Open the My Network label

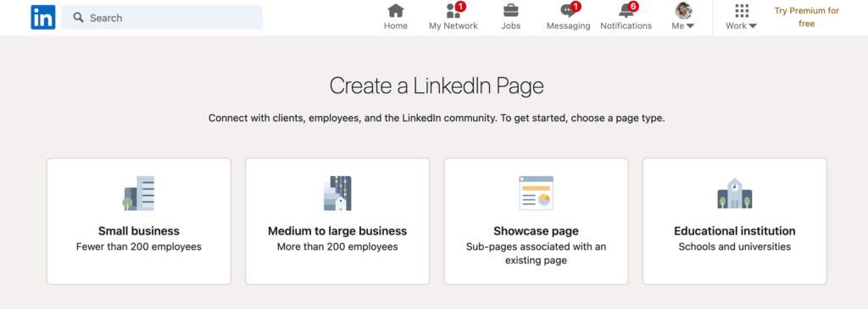453,26
